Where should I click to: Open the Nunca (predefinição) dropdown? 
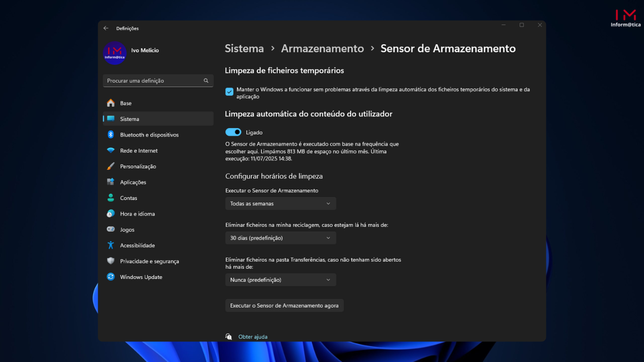click(281, 280)
